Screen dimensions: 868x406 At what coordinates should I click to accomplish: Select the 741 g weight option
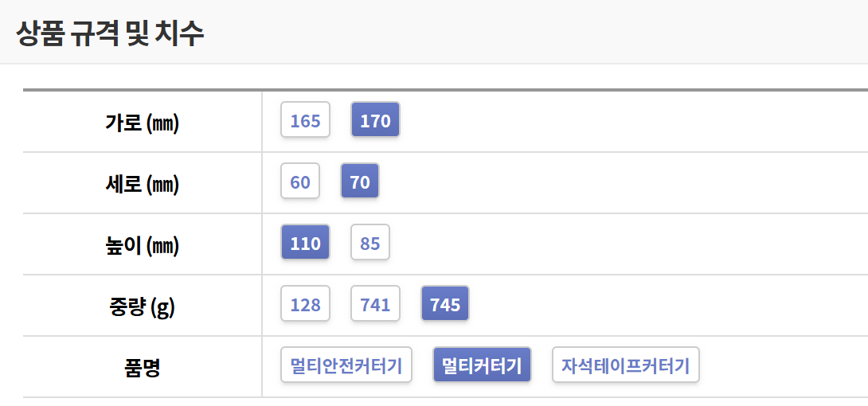(x=375, y=305)
